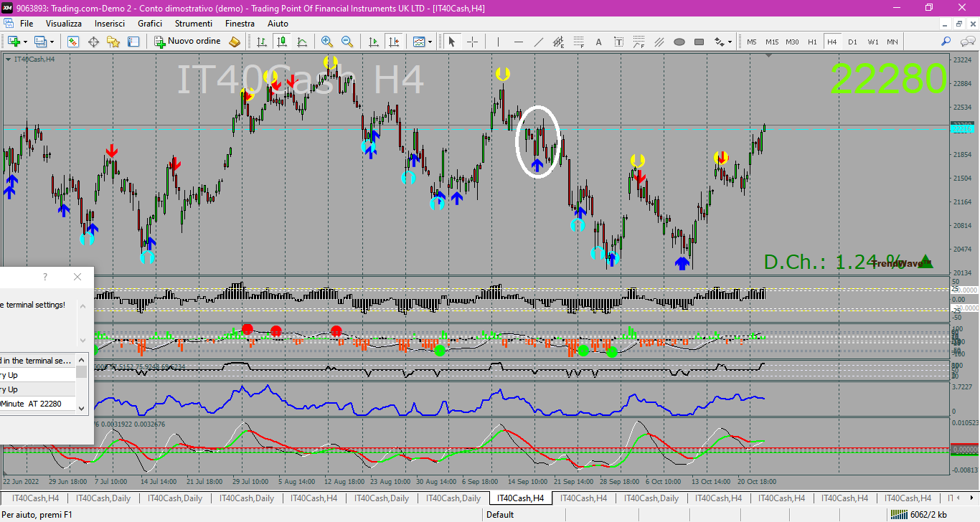Toggle chart auto scroll
The image size is (980, 522).
tap(373, 42)
